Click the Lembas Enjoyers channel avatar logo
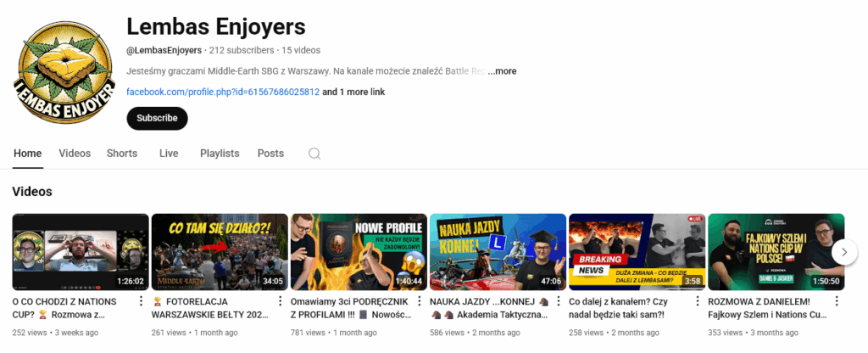This screenshot has height=353, width=868. 64,72
